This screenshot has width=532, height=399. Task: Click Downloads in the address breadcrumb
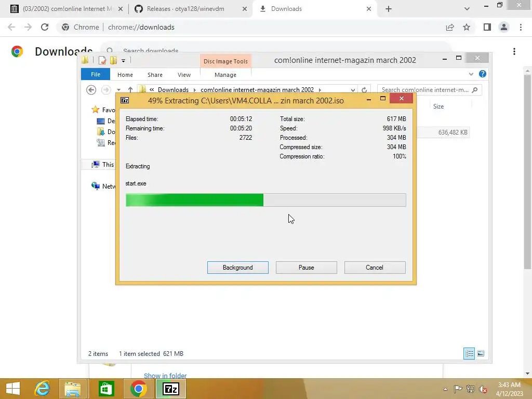point(173,89)
